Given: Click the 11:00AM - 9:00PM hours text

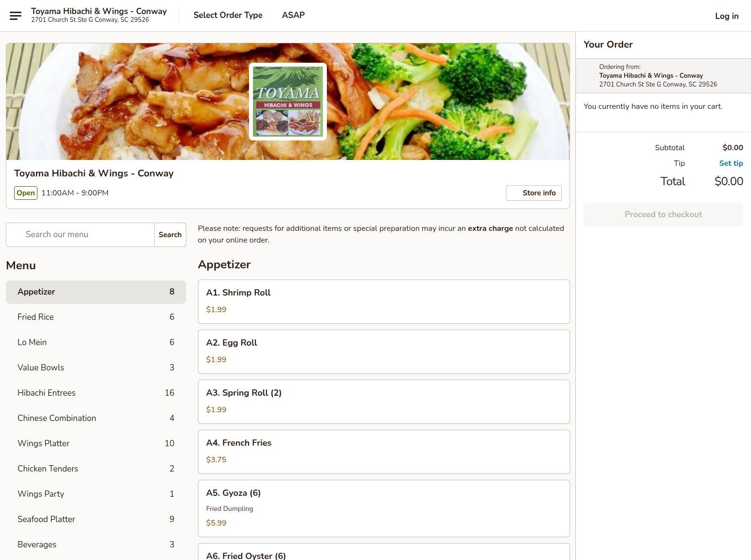Looking at the screenshot, I should (x=75, y=193).
